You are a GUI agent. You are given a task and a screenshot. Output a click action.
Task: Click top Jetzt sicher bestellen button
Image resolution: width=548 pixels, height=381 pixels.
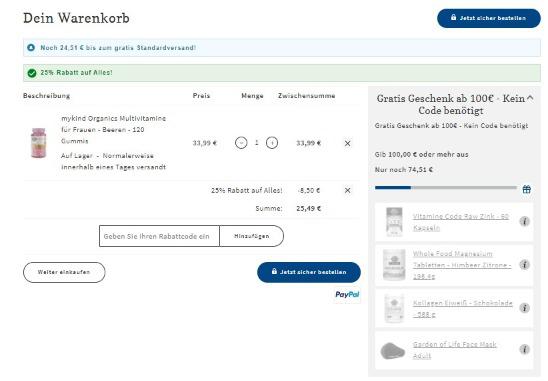pos(489,18)
